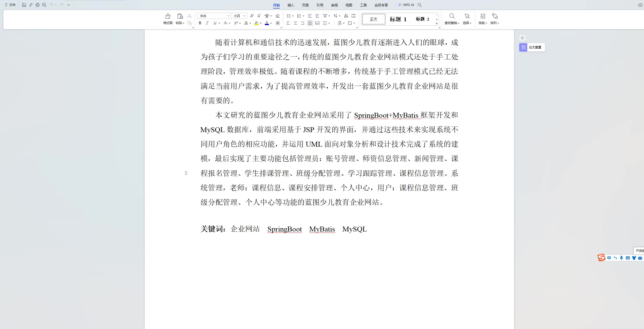Screen dimensions: 644x329
Task: Switch to the 页面 Page tab
Action: click(305, 5)
